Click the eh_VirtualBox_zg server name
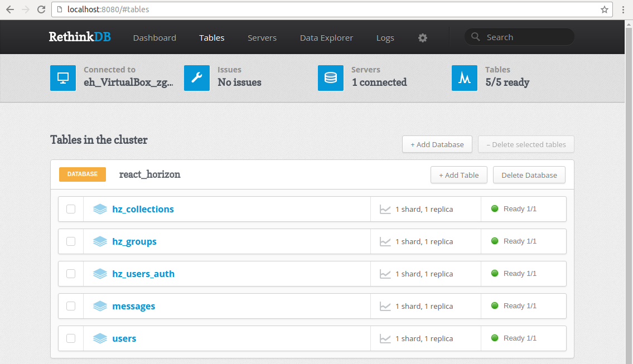Image resolution: width=633 pixels, height=364 pixels. (128, 82)
